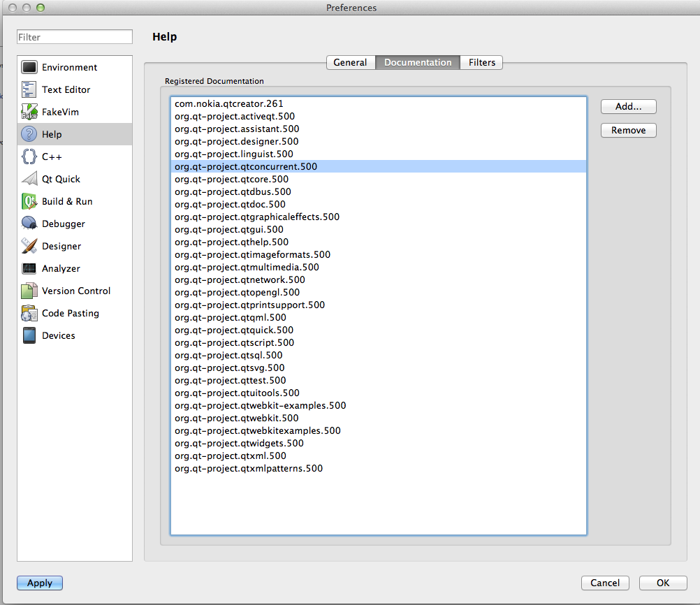Open Version Control settings icon
Screen dimensions: 700x605
tap(29, 291)
